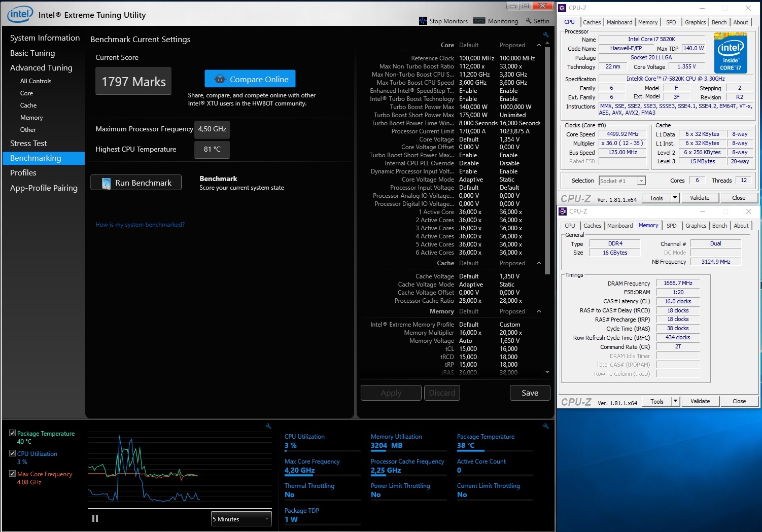
Task: Collapse the Cache settings section
Action: tap(539, 263)
